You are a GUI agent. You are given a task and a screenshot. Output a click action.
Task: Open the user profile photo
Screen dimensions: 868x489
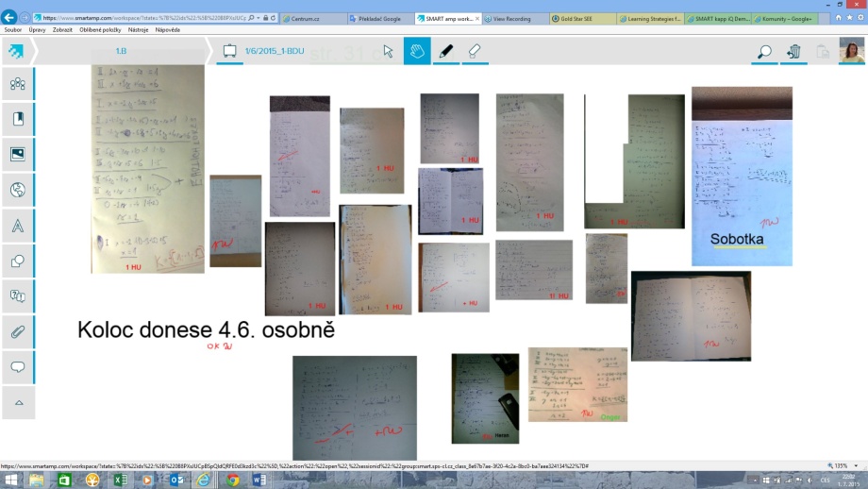tap(851, 51)
